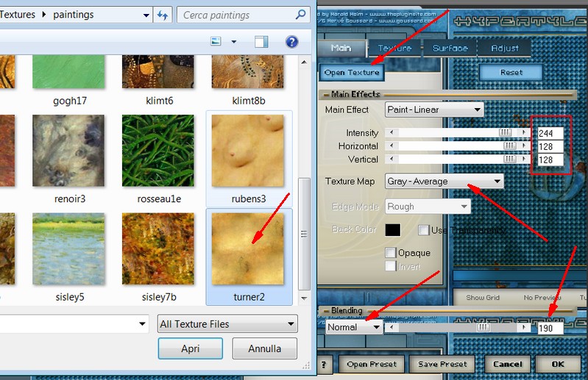Select the turner2 texture thumbnail

248,248
